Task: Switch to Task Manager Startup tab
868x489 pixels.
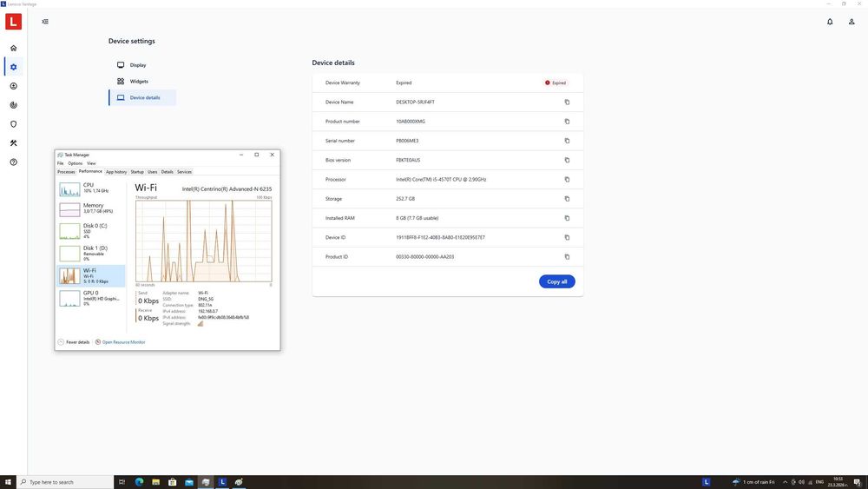Action: (137, 172)
